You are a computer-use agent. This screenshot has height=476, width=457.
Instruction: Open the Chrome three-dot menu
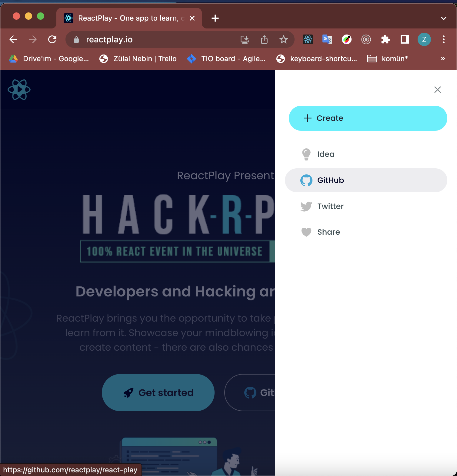coord(444,39)
